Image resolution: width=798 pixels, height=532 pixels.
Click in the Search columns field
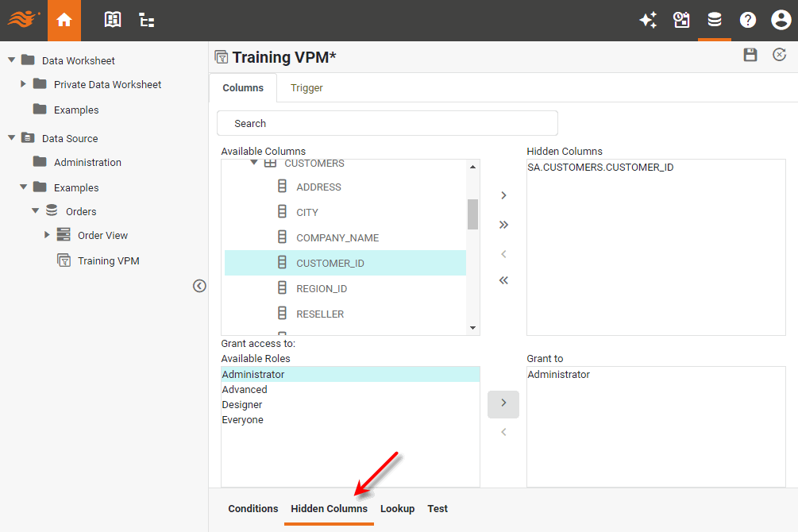tap(387, 124)
